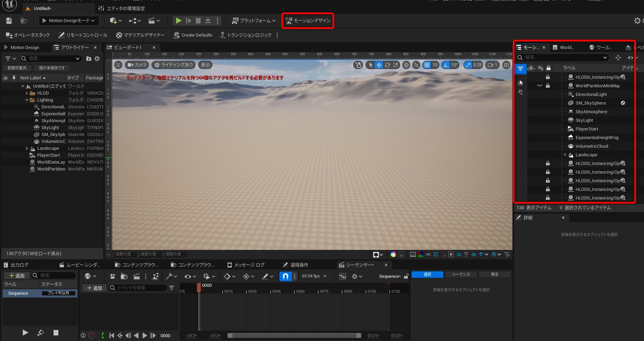Disable snapping with the magnet icon in Sequencer
This screenshot has width=644, height=341.
coord(285,276)
